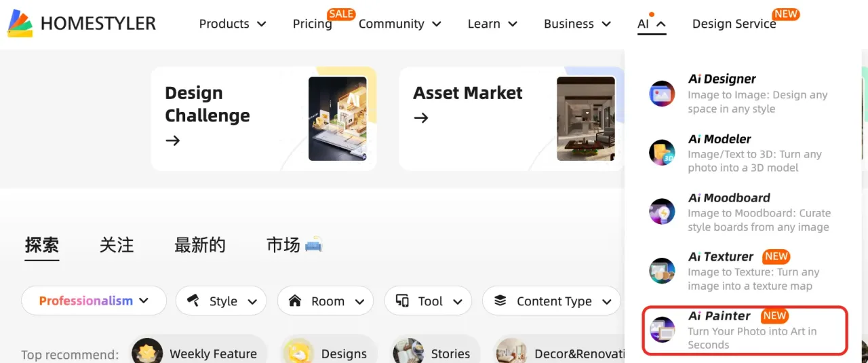Open the AI Designer icon entry
This screenshot has width=868, height=363.
662,93
